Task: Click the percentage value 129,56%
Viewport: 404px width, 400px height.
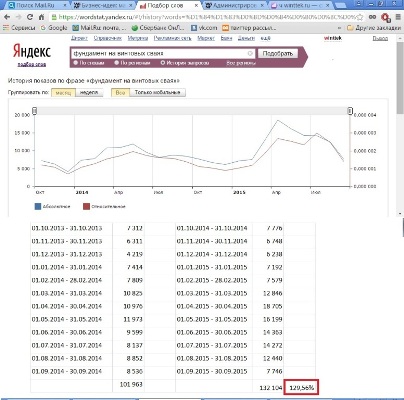Action: click(x=301, y=388)
